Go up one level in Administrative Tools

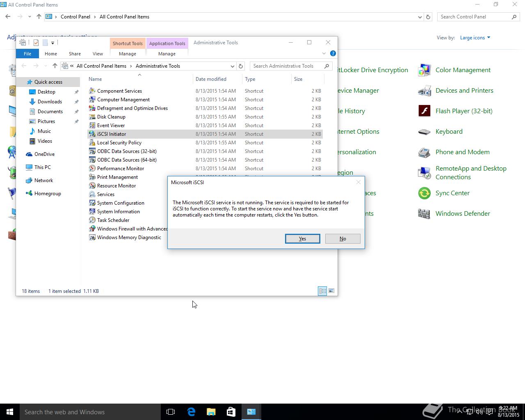[55, 66]
